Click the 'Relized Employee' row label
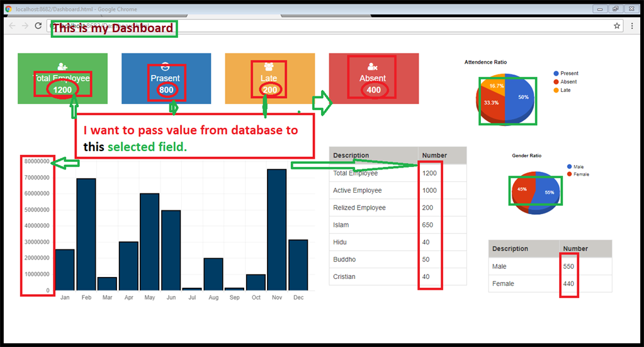Viewport: 644px width, 347px height. (359, 208)
